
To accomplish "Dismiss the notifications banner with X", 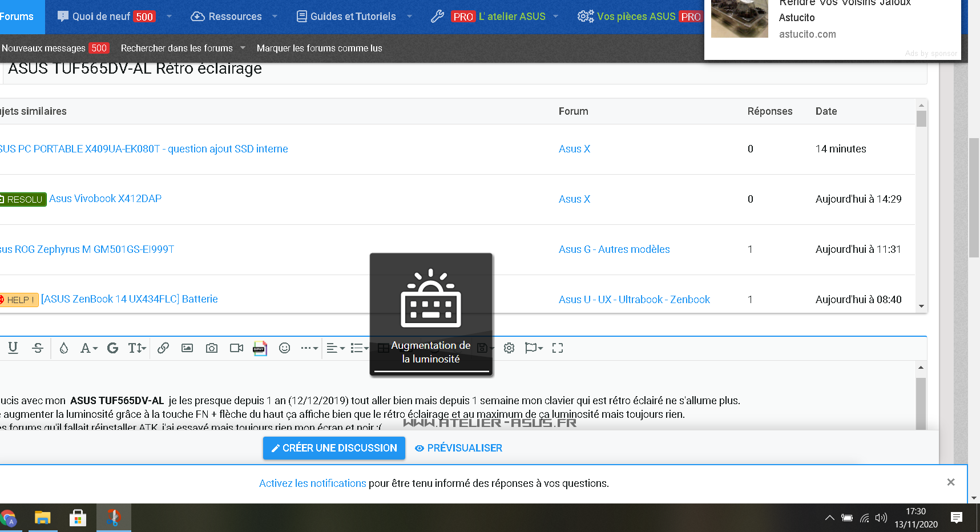I will pyautogui.click(x=951, y=482).
